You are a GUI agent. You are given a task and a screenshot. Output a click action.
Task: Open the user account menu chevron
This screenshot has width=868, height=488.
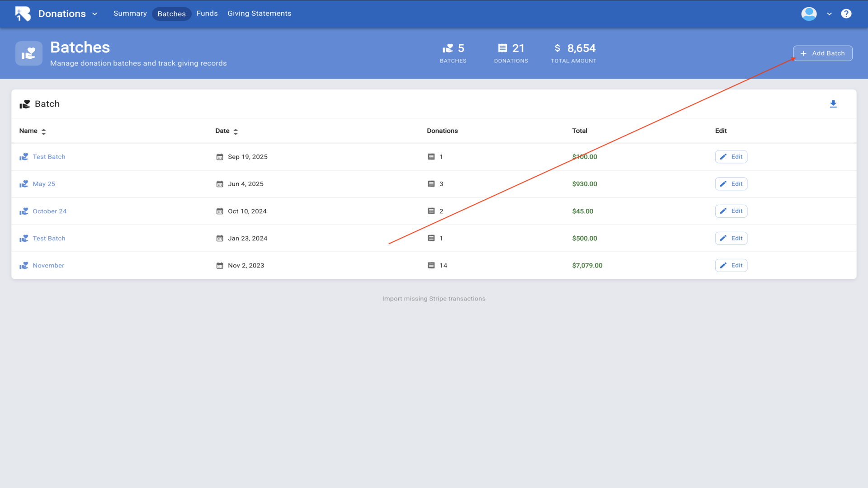click(829, 14)
